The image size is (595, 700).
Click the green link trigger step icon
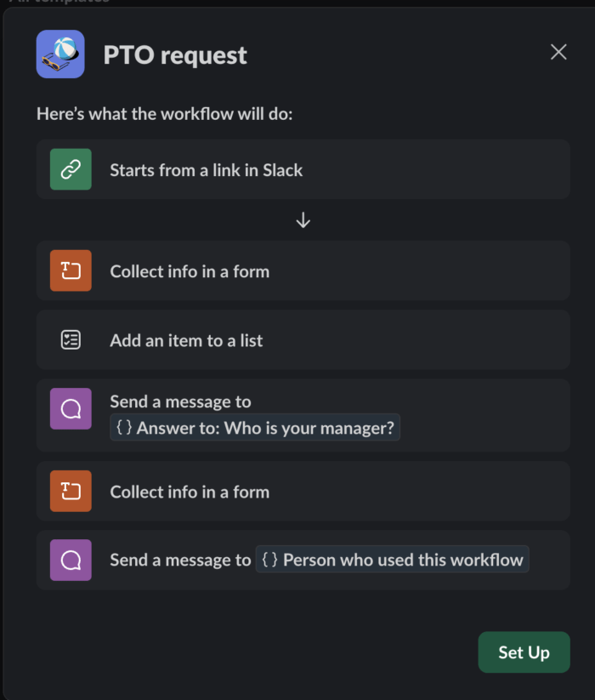point(71,169)
